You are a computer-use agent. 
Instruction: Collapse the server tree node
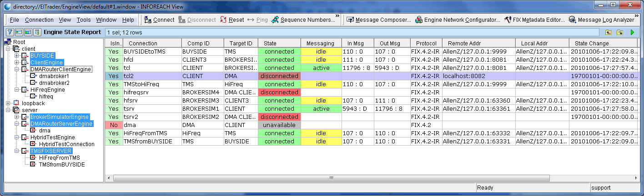click(x=9, y=110)
